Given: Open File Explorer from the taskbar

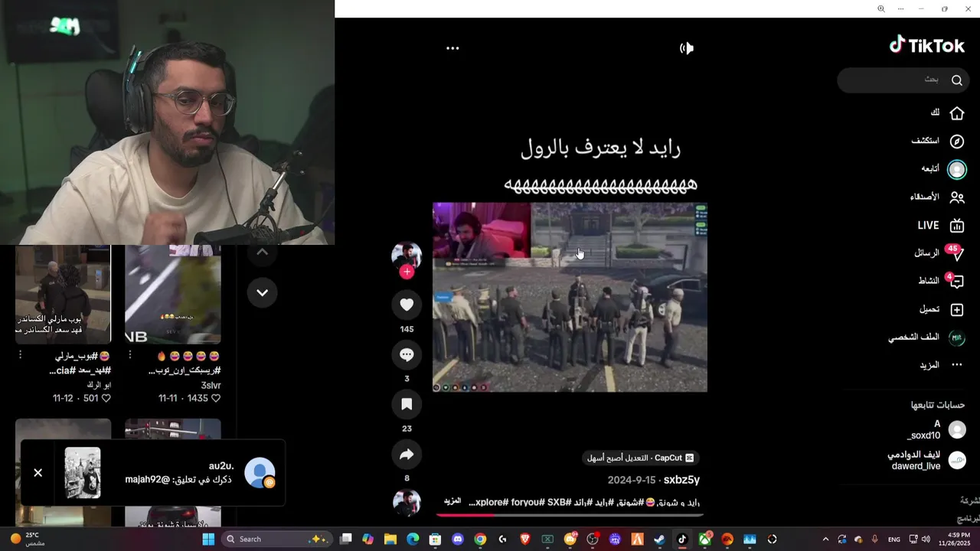Looking at the screenshot, I should (x=390, y=539).
